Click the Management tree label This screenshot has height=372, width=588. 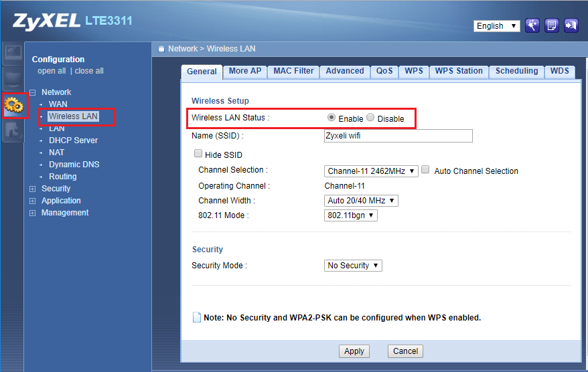click(65, 213)
